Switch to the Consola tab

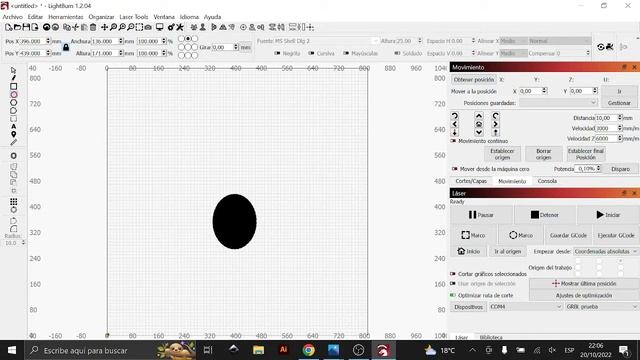click(547, 181)
